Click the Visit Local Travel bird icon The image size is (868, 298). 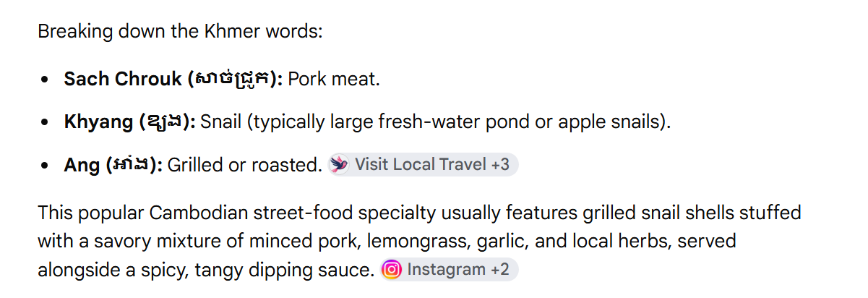339,165
